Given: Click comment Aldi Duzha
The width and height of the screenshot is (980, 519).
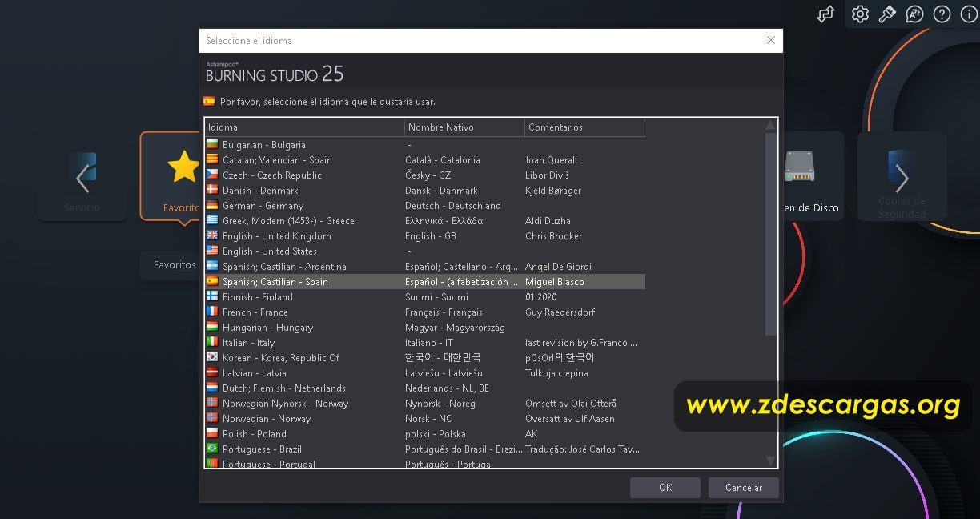Looking at the screenshot, I should tap(548, 221).
